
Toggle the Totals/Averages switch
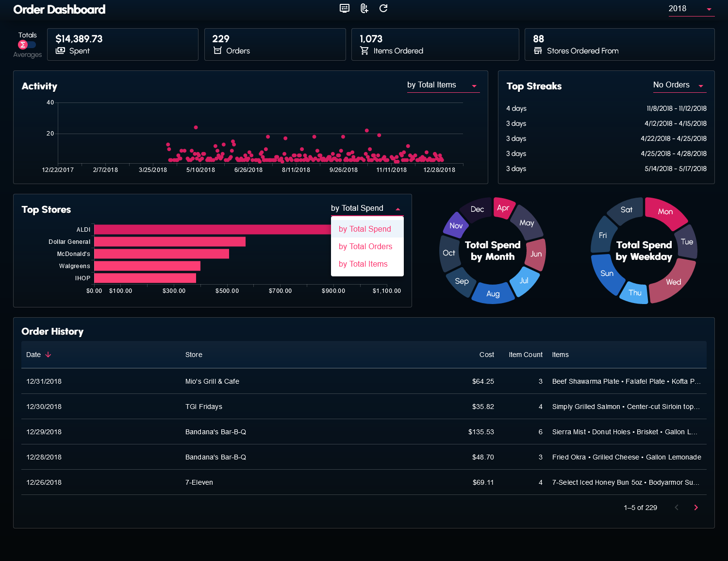pos(27,45)
